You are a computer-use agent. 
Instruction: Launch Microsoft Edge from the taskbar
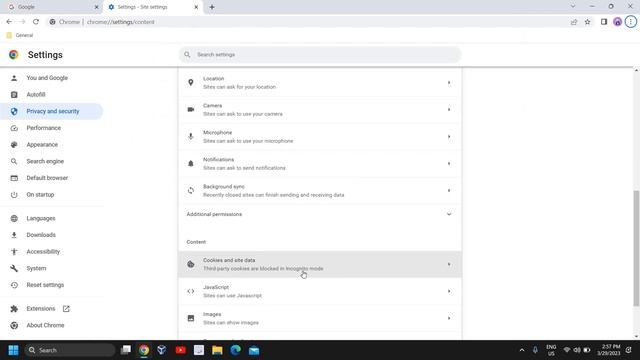[x=236, y=350]
